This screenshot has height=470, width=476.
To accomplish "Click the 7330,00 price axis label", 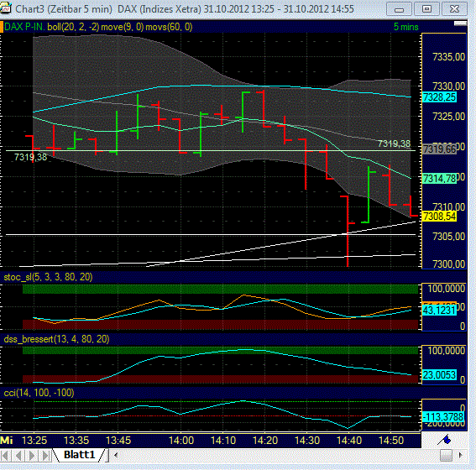I will pos(448,86).
